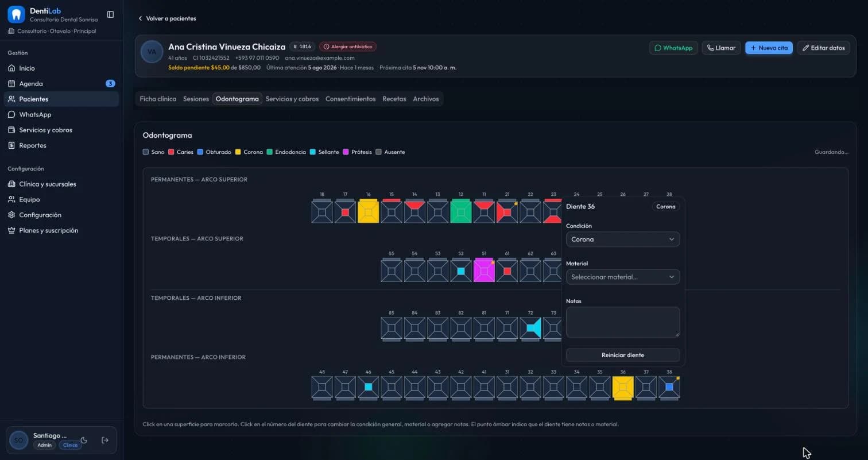Click the Pacientes people icon in sidebar

11,99
